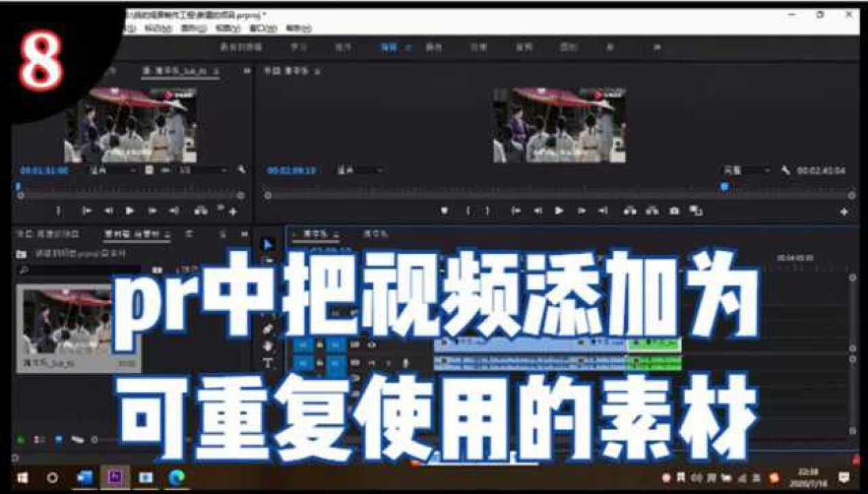Click Go to Out in Program monitor
The width and height of the screenshot is (868, 494).
pyautogui.click(x=603, y=211)
